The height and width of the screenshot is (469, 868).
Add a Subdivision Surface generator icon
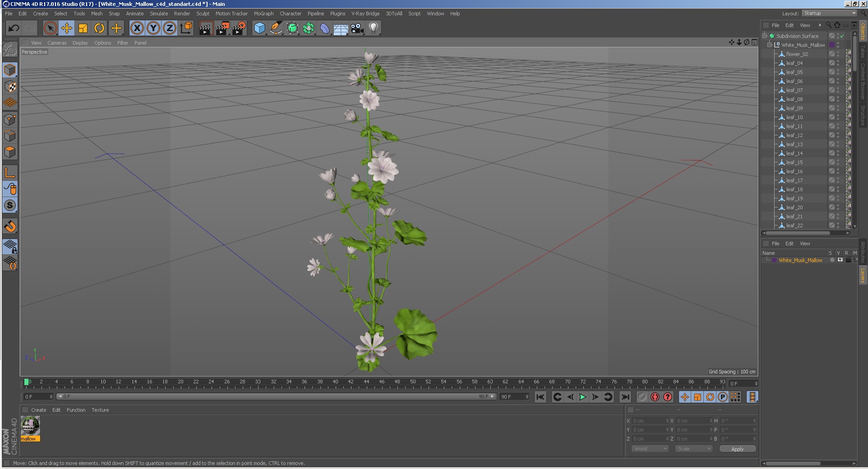coord(292,28)
